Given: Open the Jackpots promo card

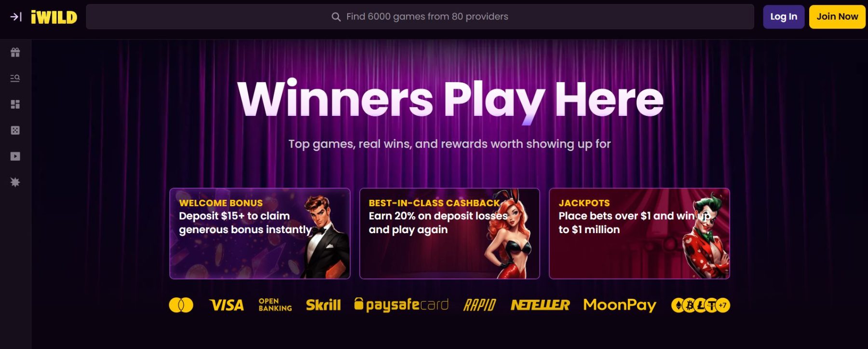Looking at the screenshot, I should click(x=639, y=234).
